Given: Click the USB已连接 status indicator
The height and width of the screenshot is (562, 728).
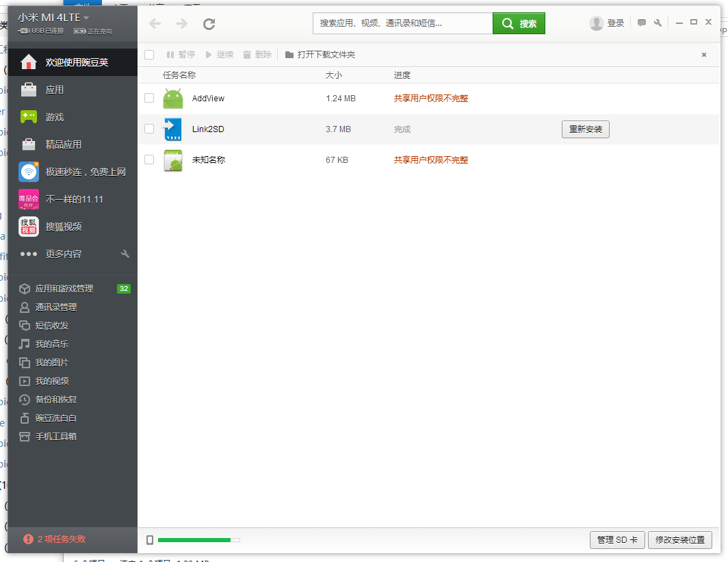Looking at the screenshot, I should pos(41,31).
